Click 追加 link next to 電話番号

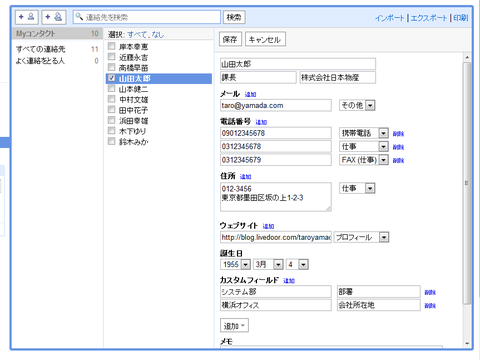coord(261,122)
